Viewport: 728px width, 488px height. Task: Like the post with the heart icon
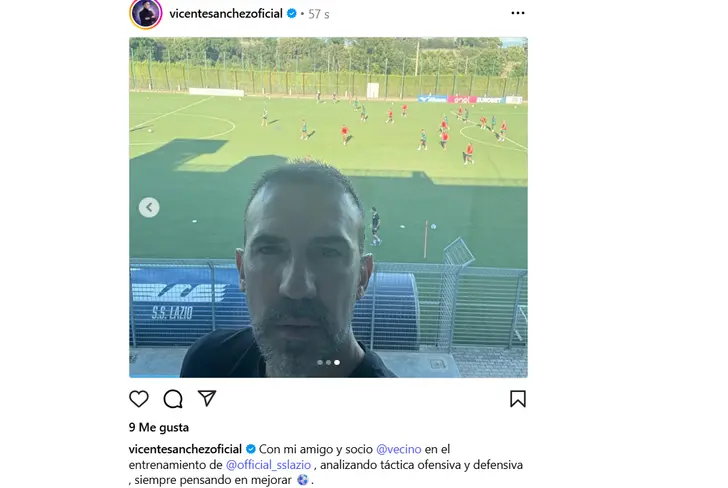point(138,399)
